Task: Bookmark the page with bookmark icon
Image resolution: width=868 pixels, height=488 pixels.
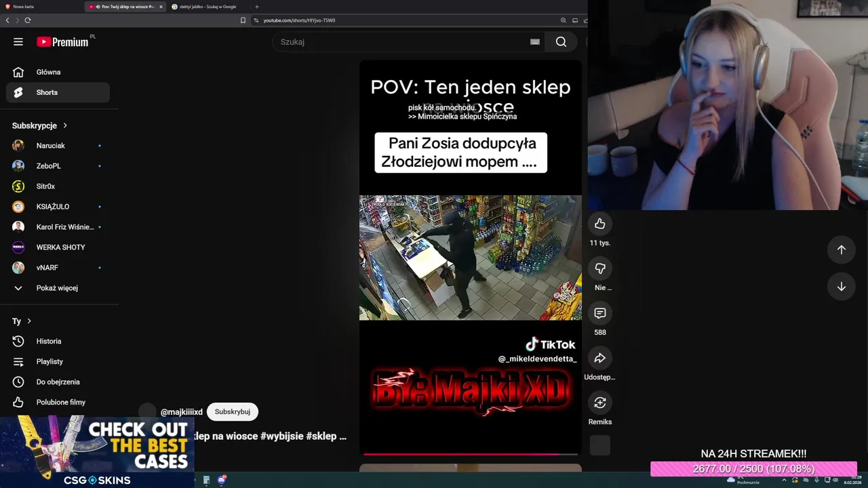Action: click(243, 20)
